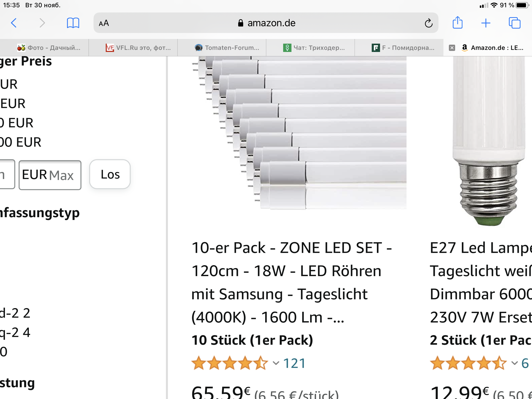Focus the EUR Max price field
The image size is (532, 399).
click(x=50, y=175)
